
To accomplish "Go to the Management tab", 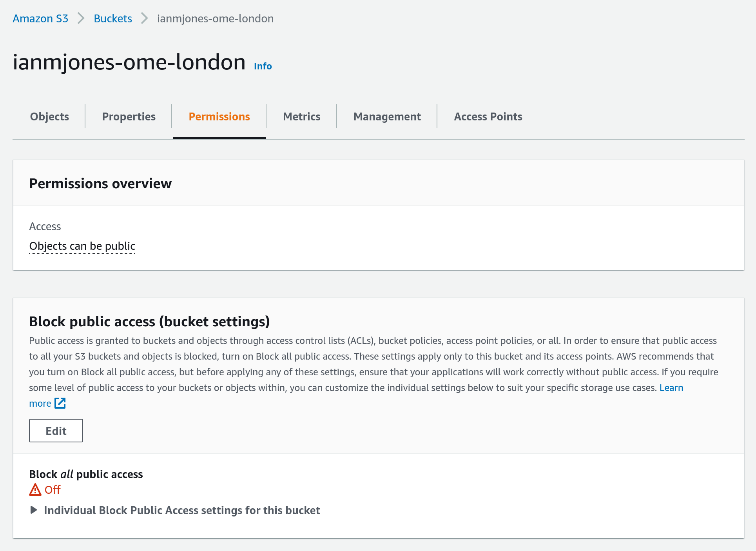I will tap(387, 116).
